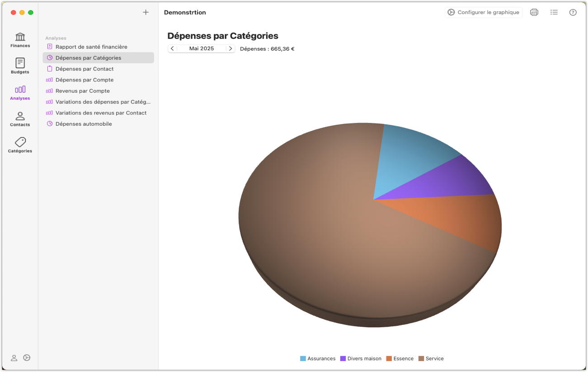Image resolution: width=588 pixels, height=372 pixels.
Task: Open Dépenses par Contact report
Action: (98, 69)
